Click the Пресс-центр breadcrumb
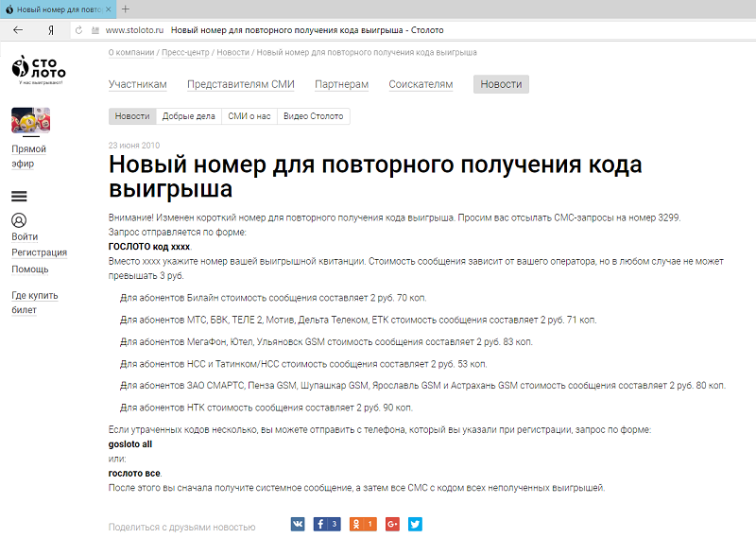The width and height of the screenshot is (756, 538). (185, 52)
